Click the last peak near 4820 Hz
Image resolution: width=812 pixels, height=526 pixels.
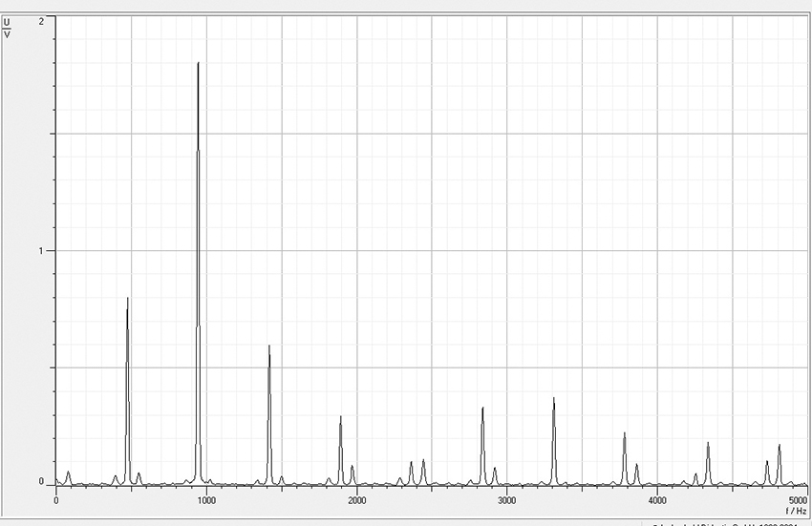(x=780, y=448)
